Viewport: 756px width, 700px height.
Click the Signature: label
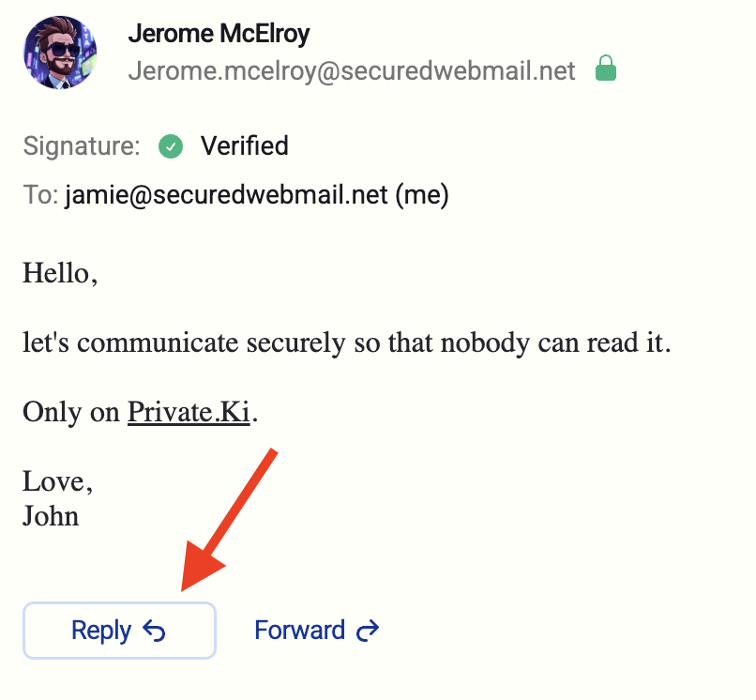82,146
